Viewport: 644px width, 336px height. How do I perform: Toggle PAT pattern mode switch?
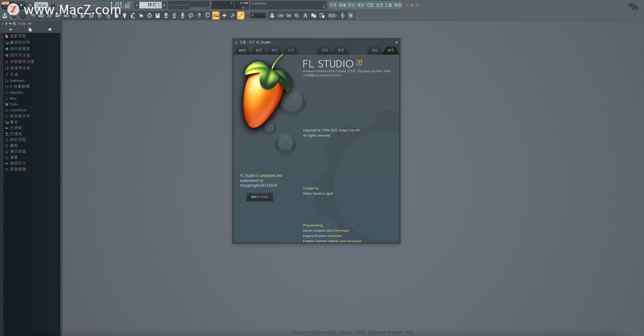(x=5, y=3)
